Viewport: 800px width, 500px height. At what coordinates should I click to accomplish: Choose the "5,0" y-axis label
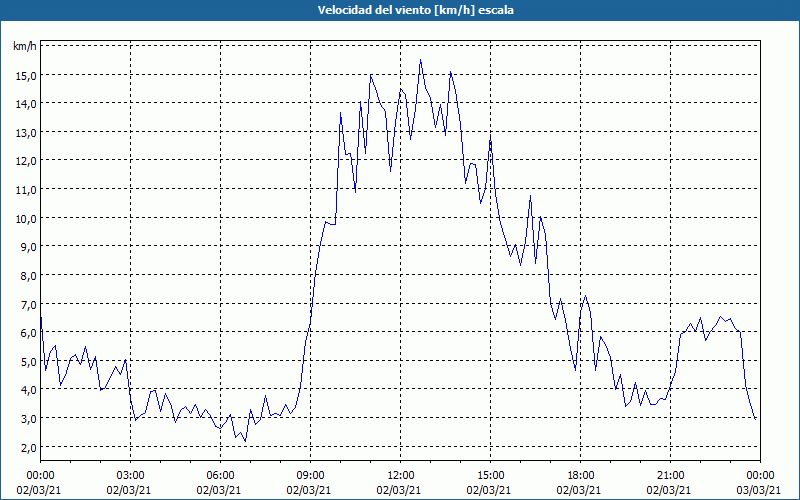click(28, 361)
